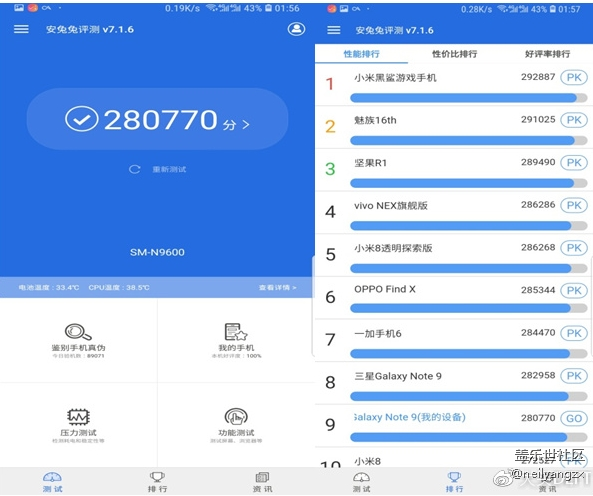Select 排行 trophy icon on ranking screen

click(454, 477)
